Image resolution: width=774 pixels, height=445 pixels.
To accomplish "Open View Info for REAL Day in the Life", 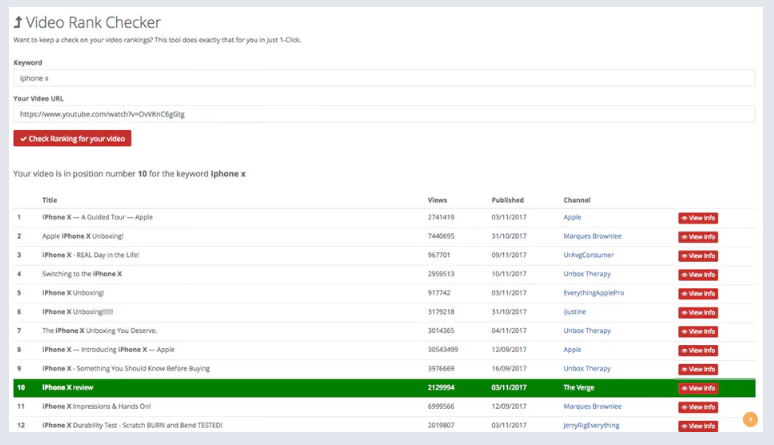I will point(698,256).
